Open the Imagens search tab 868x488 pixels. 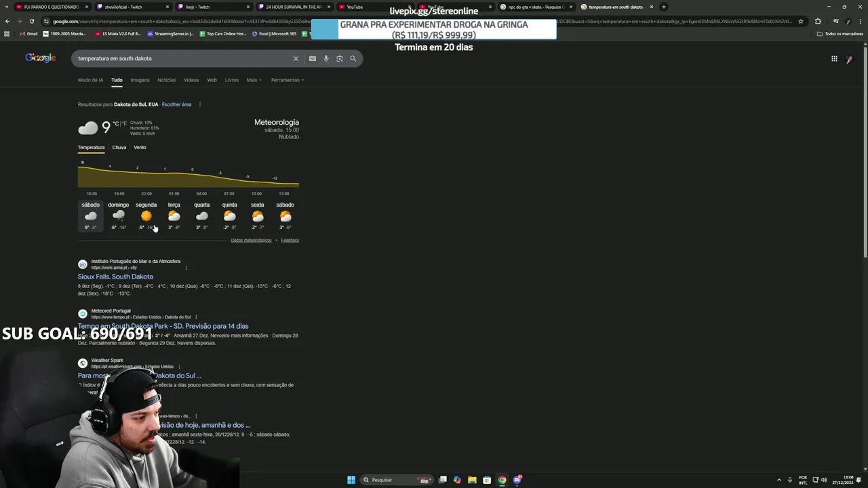click(140, 80)
